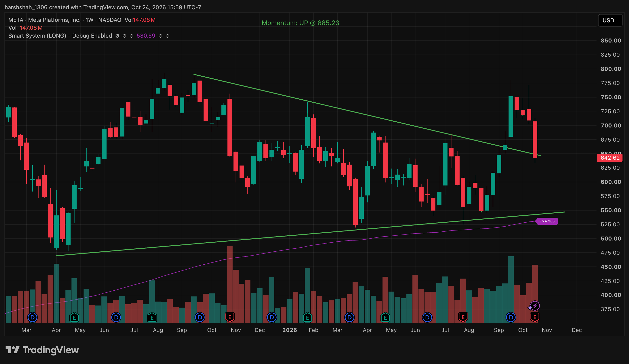Open the green earnings marker before May 2025
The image size is (629, 364).
74,318
